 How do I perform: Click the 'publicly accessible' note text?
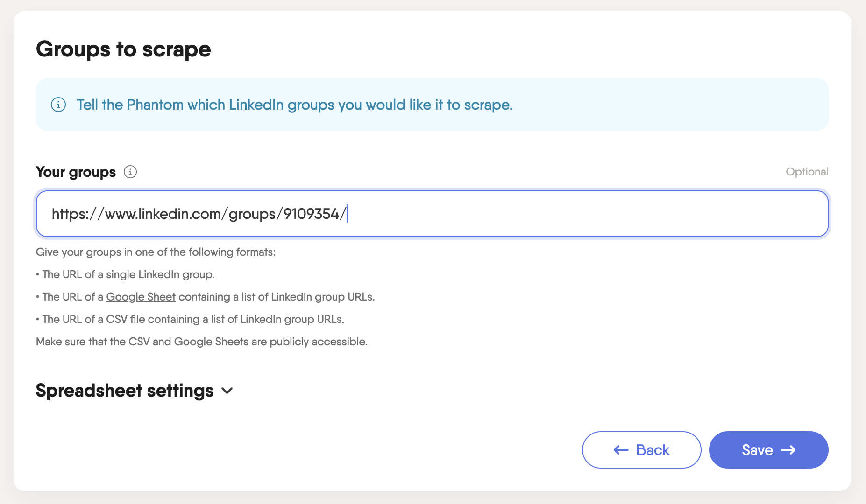pos(201,342)
